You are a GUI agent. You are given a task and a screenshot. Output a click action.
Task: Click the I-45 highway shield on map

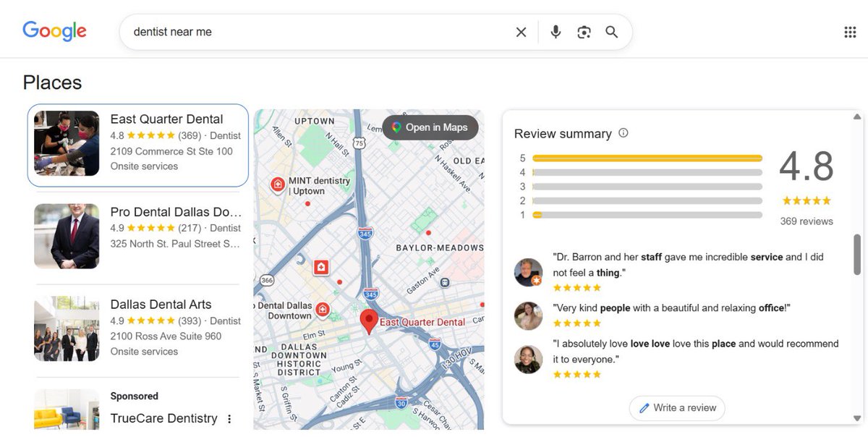pyautogui.click(x=435, y=344)
